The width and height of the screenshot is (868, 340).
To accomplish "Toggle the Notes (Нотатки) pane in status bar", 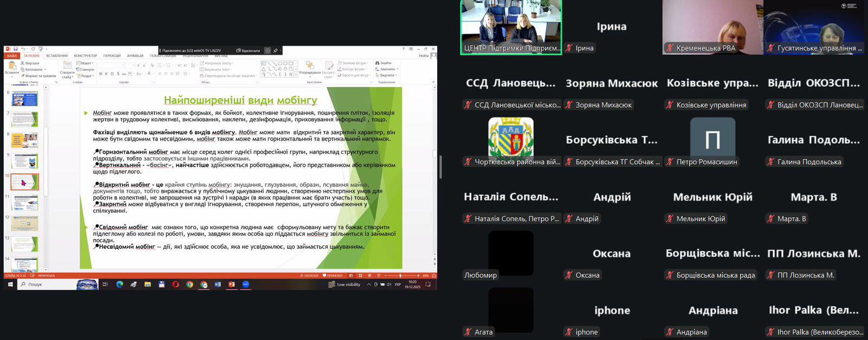I will [x=310, y=275].
